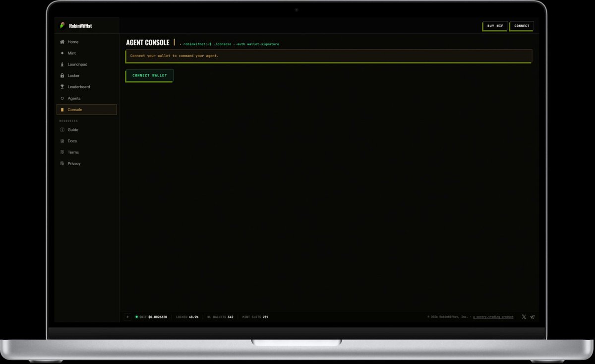Screen dimensions: 595x364
Task: Open the "a sentry.trading product" link
Action: pyautogui.click(x=493, y=317)
